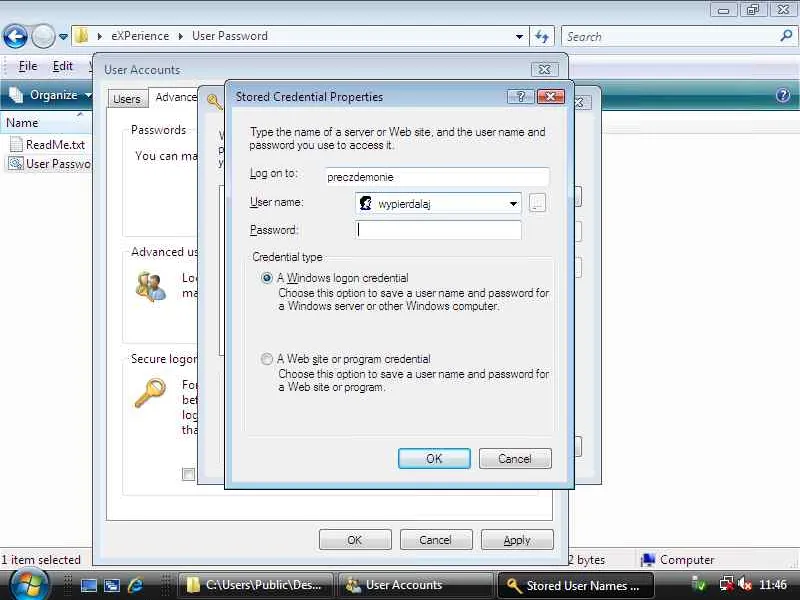Image resolution: width=800 pixels, height=600 pixels.
Task: Click the taskbar clock showing 11:46
Action: tap(772, 584)
